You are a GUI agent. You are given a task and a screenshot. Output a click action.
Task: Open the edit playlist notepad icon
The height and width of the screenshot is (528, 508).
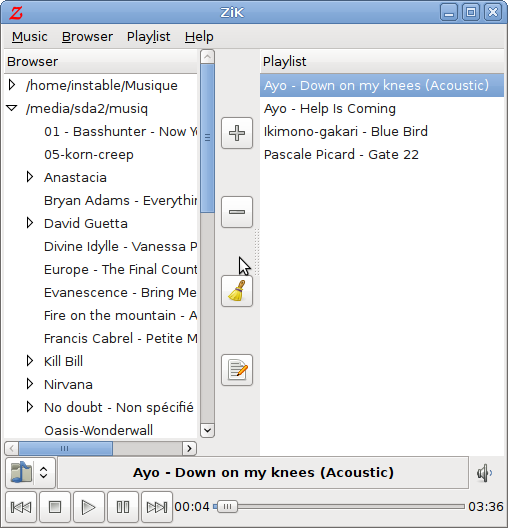[x=237, y=370]
